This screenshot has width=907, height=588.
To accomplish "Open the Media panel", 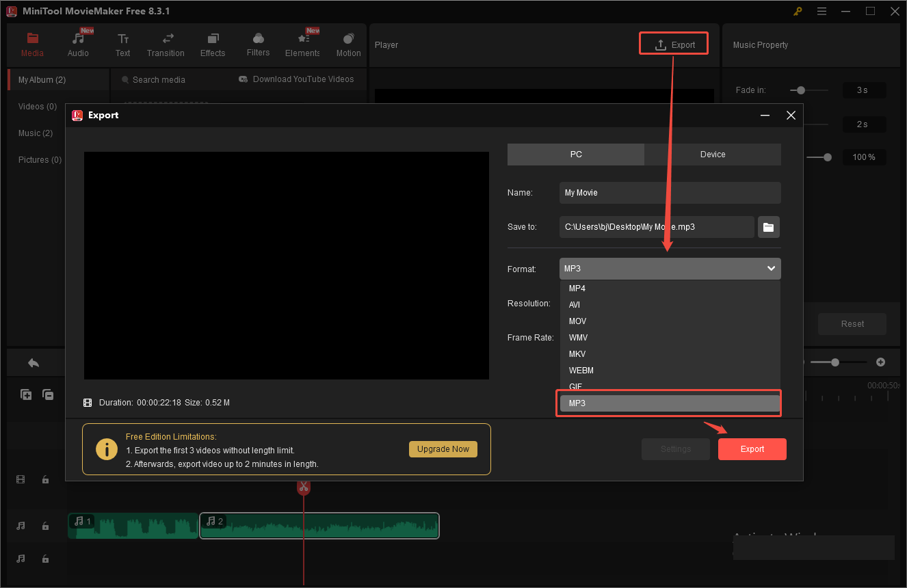I will (x=32, y=43).
